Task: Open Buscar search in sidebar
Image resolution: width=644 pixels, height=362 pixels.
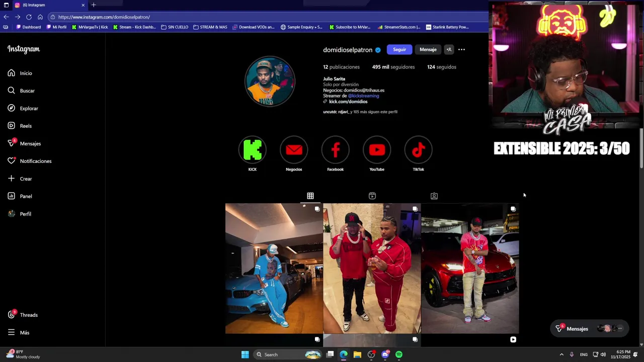Action: 21,91
